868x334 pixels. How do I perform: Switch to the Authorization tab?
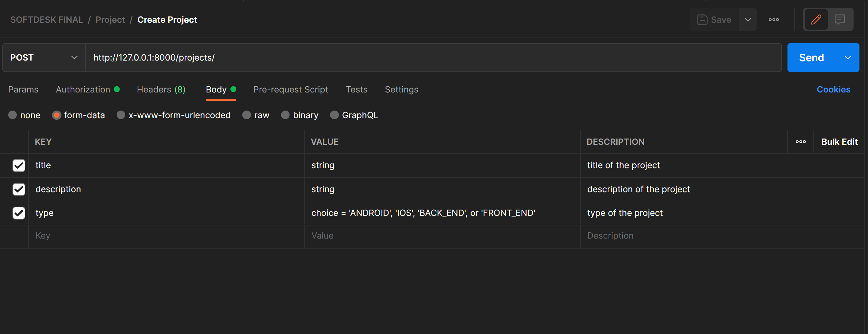83,90
